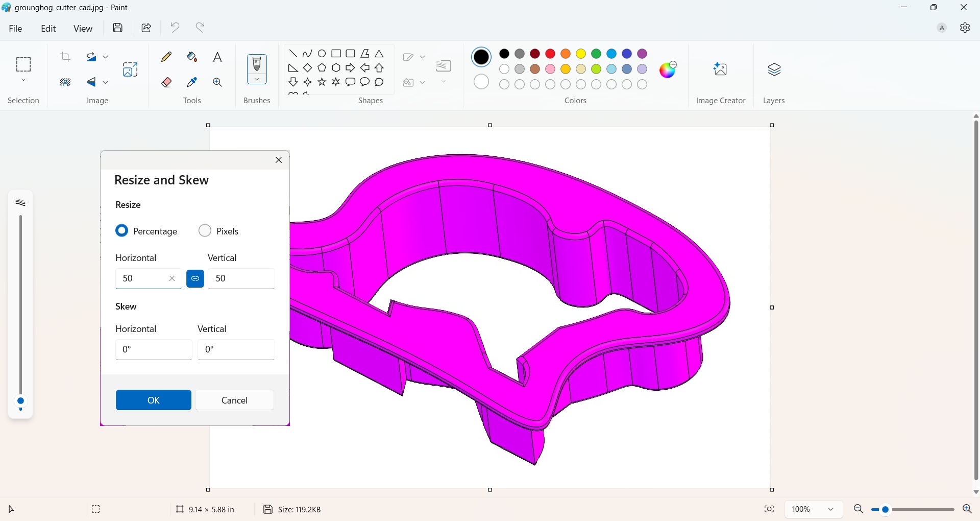Select the Fill bucket tool

coord(192,57)
